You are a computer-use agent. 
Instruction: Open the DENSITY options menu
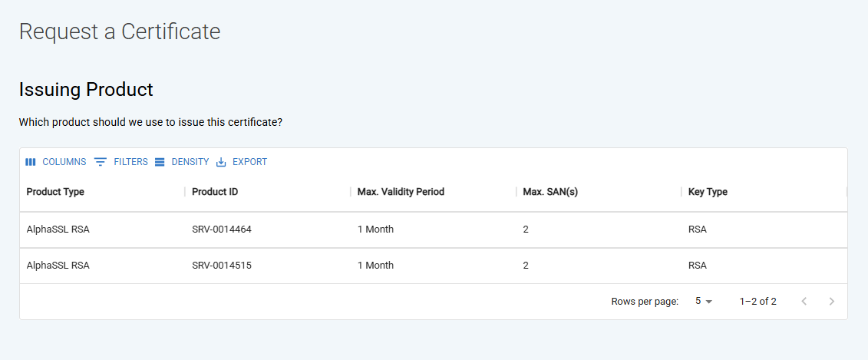pyautogui.click(x=182, y=162)
